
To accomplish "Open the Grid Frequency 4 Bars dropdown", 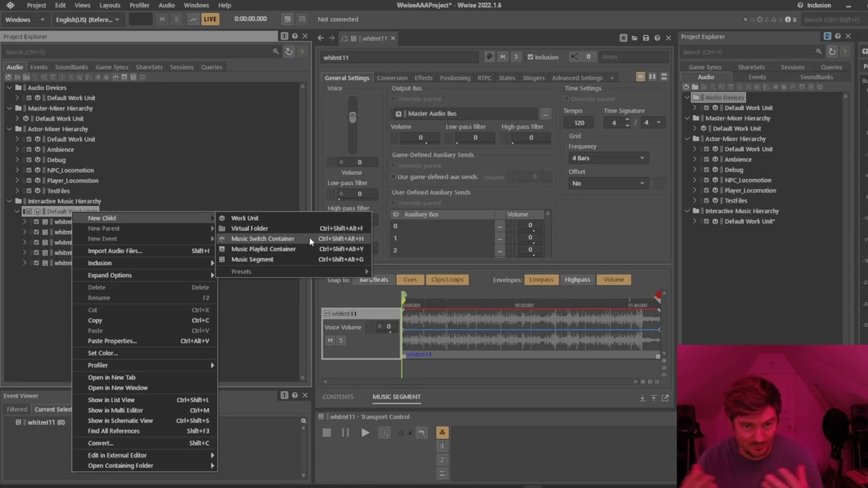I will click(608, 158).
